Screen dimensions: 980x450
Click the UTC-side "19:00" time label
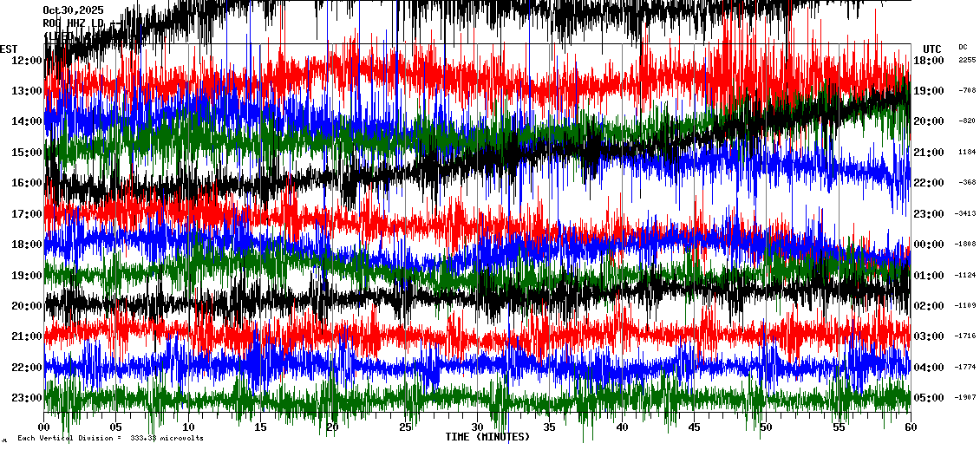[929, 91]
